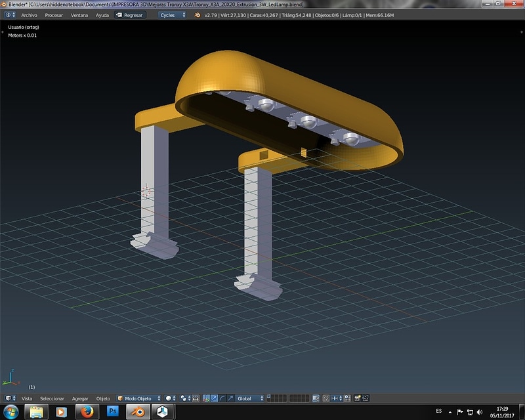Open the Windows Start menu
The height and width of the screenshot is (420, 525).
(10, 412)
